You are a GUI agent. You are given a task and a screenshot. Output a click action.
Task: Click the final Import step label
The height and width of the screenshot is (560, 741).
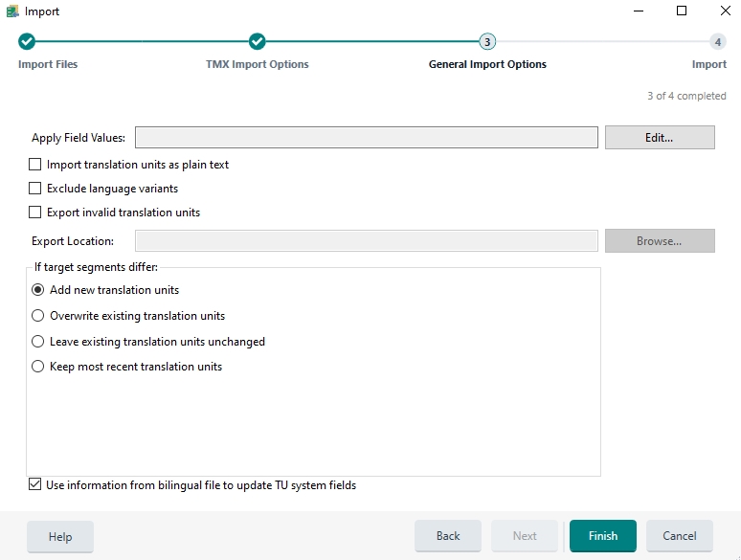(x=708, y=64)
